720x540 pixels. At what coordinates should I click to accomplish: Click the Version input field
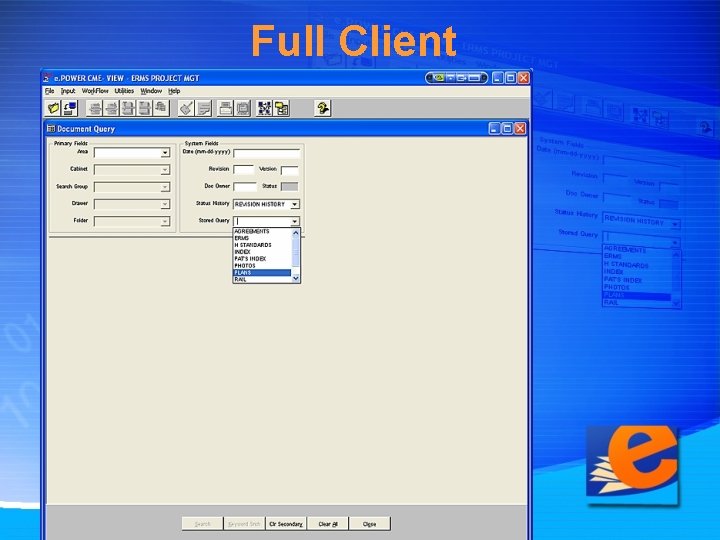[x=290, y=170]
